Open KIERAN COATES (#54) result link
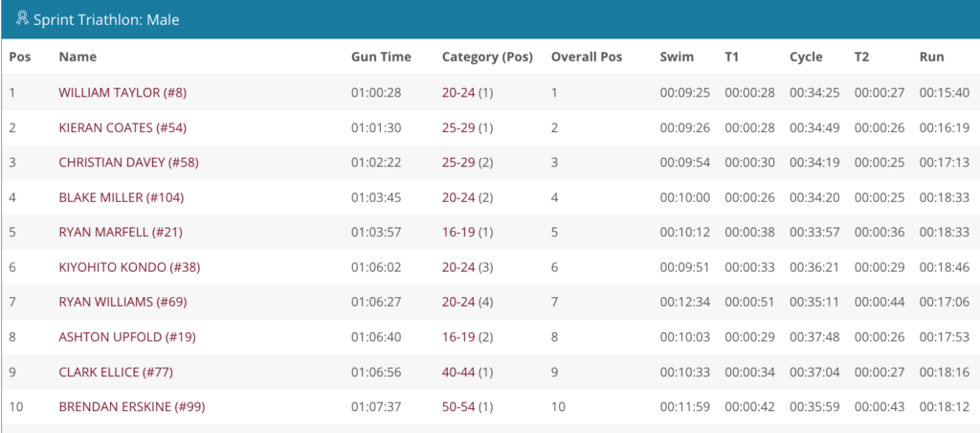Screen dimensions: 980x433 122,127
